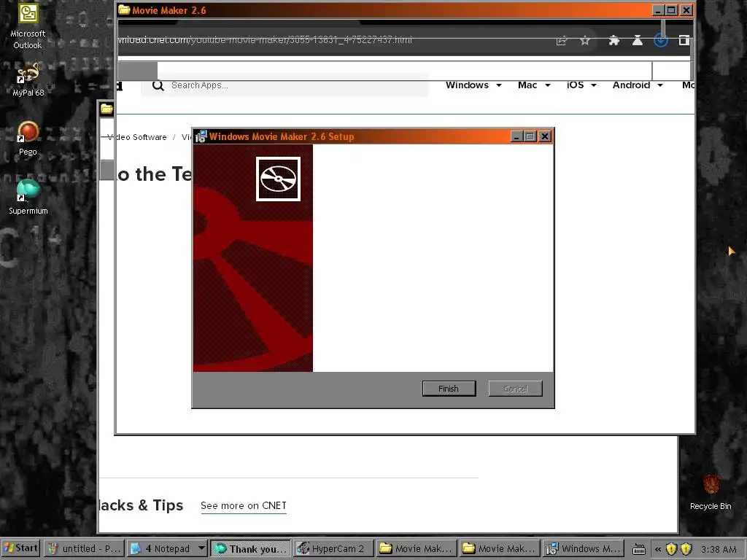Open the Start menu

[x=21, y=548]
